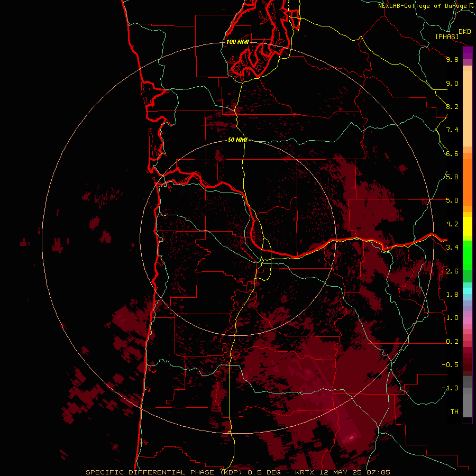The width and height of the screenshot is (476, 476).
Task: Click the 7.4 scale value
Action: pos(452,130)
